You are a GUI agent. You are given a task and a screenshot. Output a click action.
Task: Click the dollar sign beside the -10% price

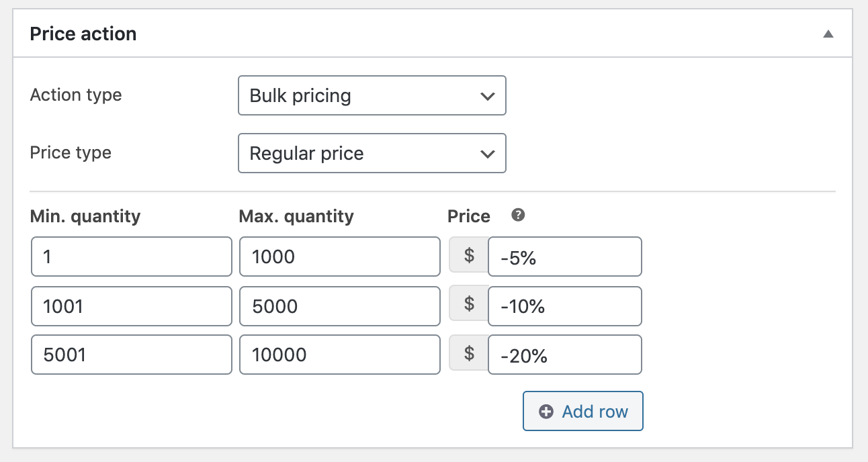468,306
